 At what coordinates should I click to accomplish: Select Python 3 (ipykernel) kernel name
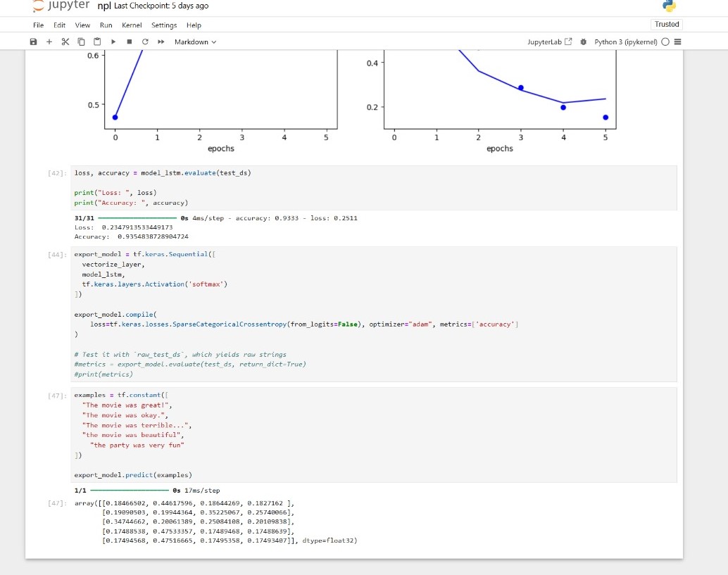click(x=625, y=42)
